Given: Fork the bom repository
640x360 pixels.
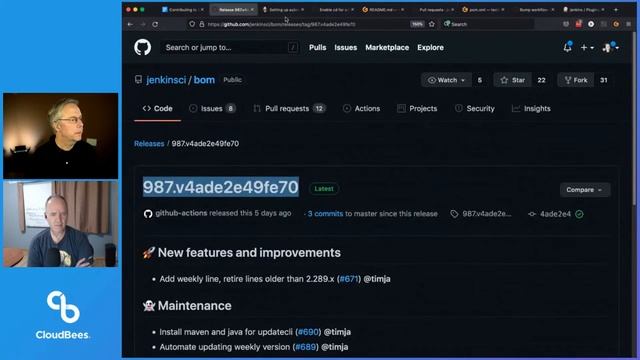Looking at the screenshot, I should pyautogui.click(x=576, y=80).
